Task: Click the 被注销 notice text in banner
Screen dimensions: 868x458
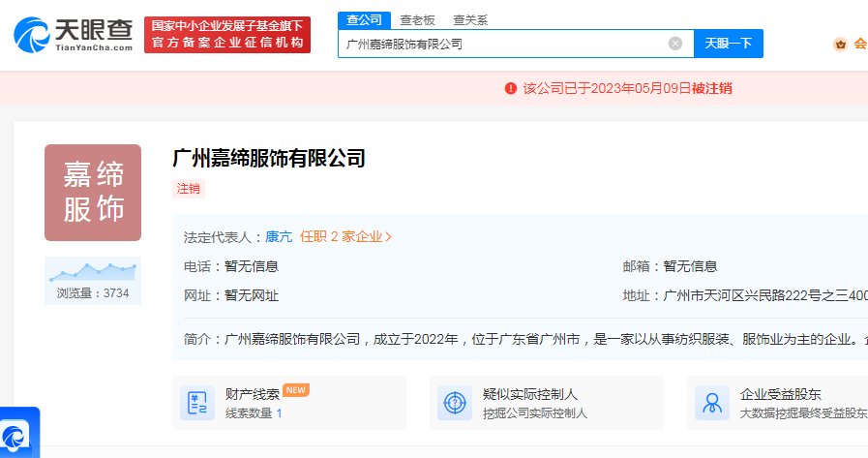Action: (712, 89)
